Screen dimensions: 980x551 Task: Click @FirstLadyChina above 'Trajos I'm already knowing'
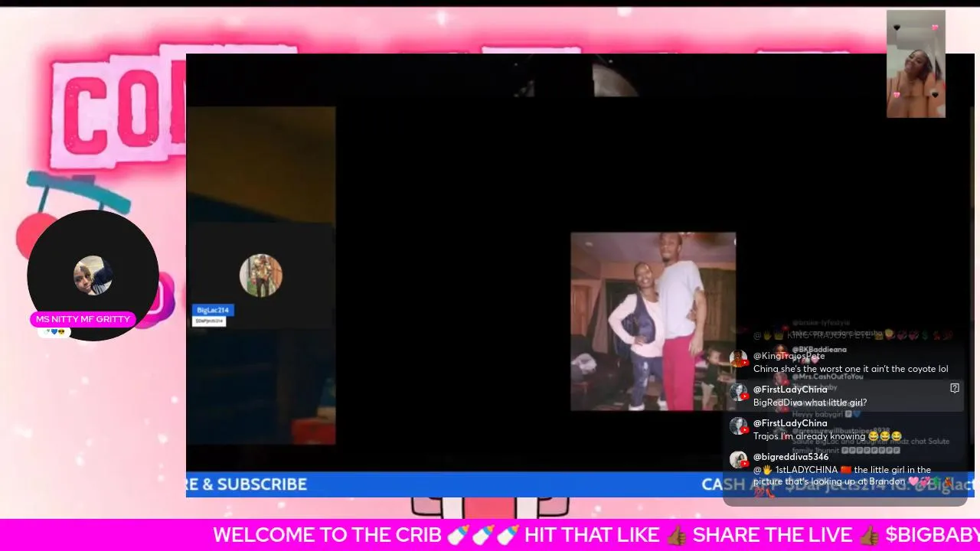(x=790, y=423)
